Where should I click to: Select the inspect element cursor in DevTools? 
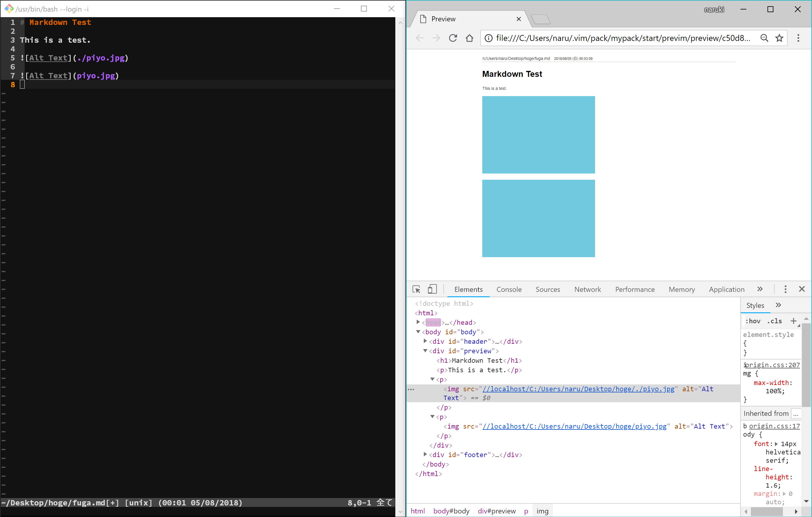[x=416, y=289]
